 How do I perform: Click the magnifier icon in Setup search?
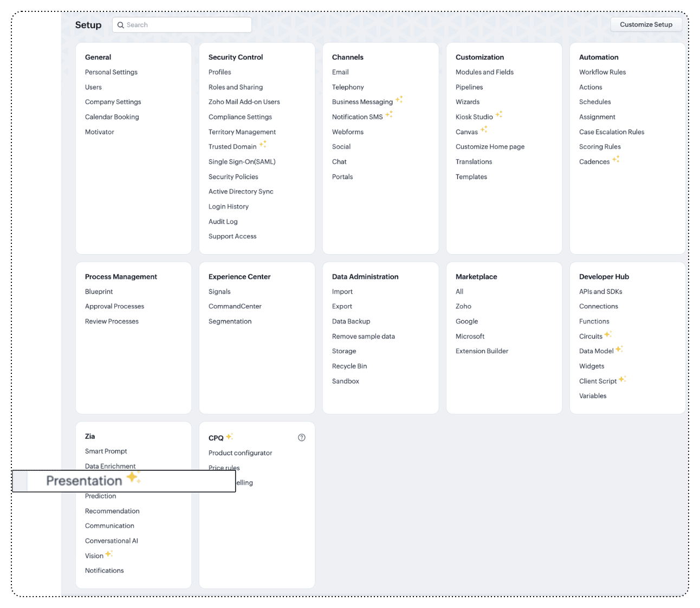(121, 25)
